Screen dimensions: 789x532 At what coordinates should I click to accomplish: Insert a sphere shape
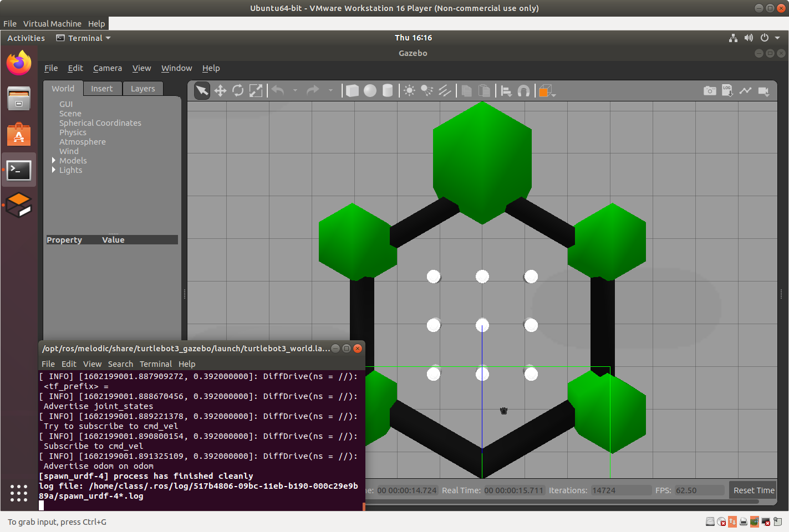click(x=370, y=91)
